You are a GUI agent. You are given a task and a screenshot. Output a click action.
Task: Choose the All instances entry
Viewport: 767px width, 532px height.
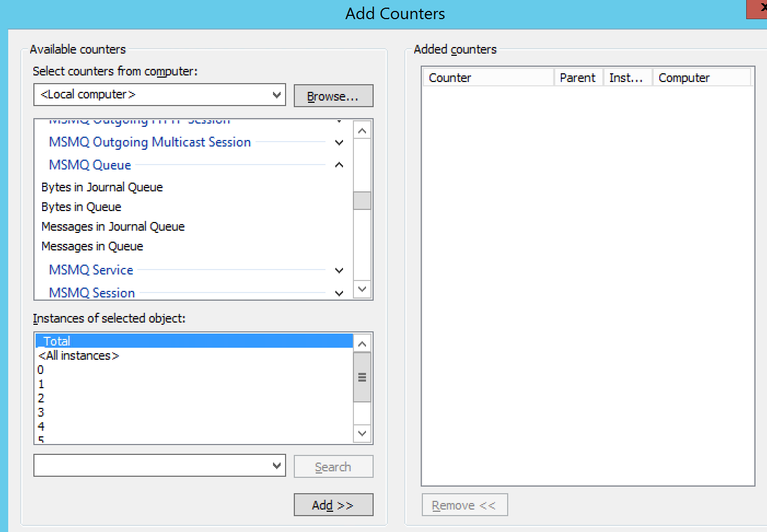pos(79,356)
